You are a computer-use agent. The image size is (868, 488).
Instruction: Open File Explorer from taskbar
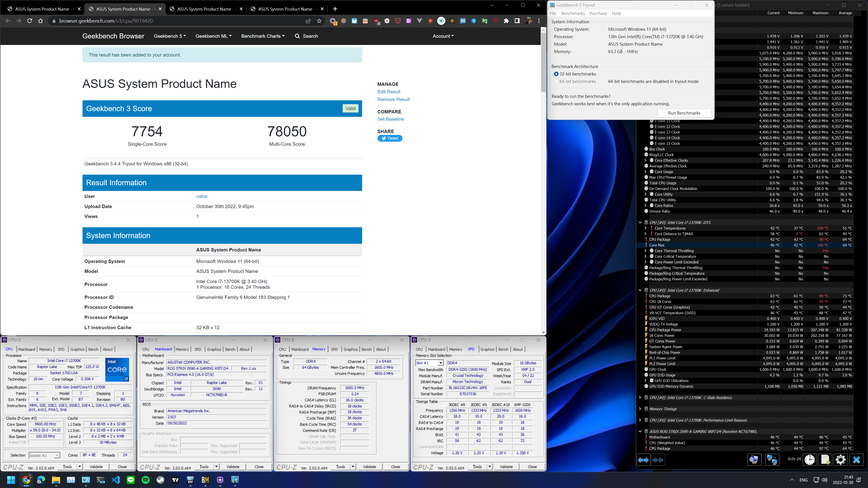pyautogui.click(x=56, y=480)
